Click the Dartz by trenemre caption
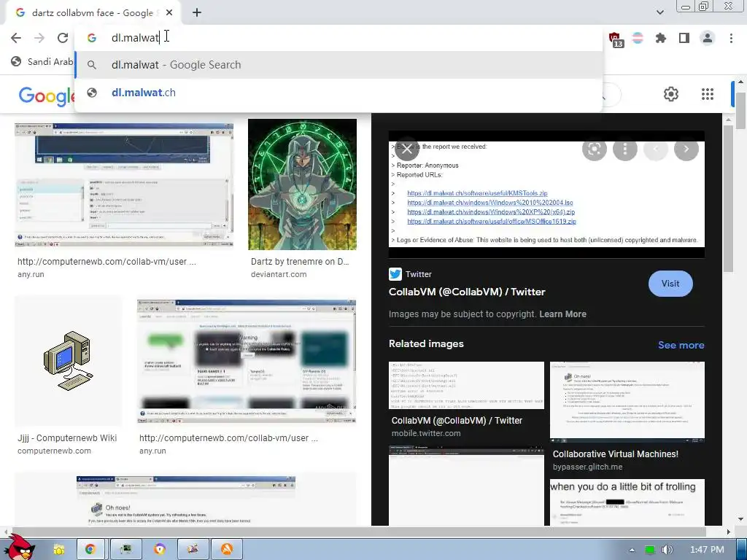The height and width of the screenshot is (560, 747). click(300, 262)
